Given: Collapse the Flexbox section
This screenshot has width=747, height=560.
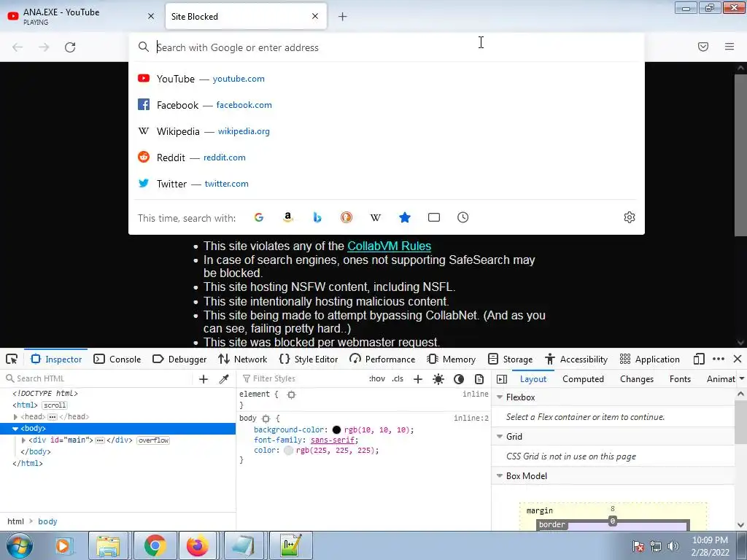Looking at the screenshot, I should [500, 397].
